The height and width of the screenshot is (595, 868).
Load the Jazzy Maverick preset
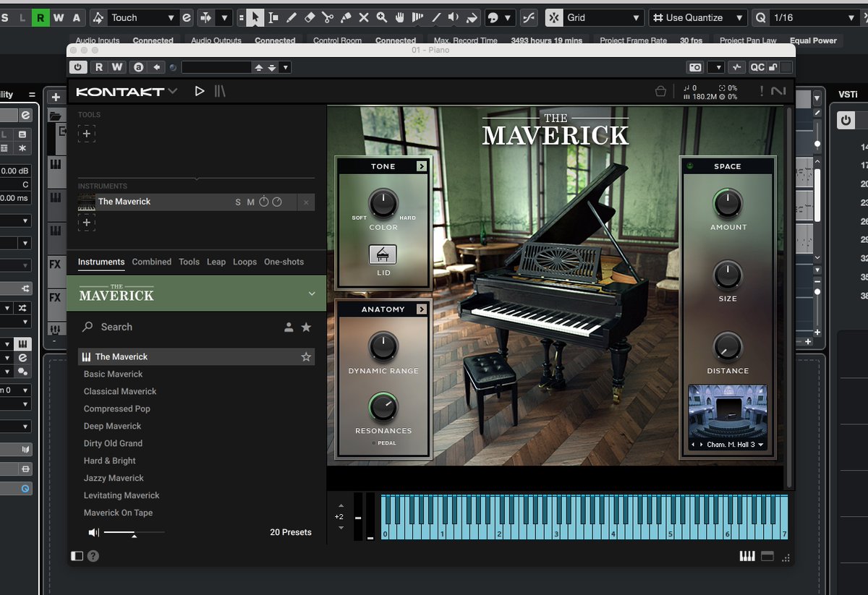(114, 478)
